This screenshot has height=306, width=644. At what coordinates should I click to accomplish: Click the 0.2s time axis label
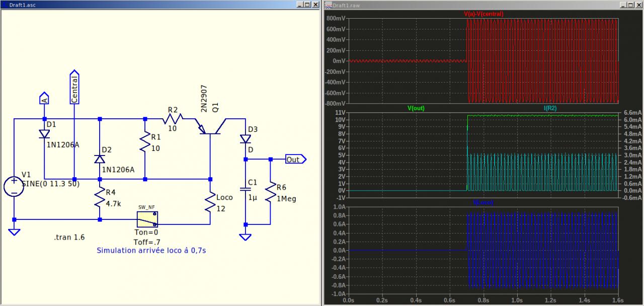[383, 299]
